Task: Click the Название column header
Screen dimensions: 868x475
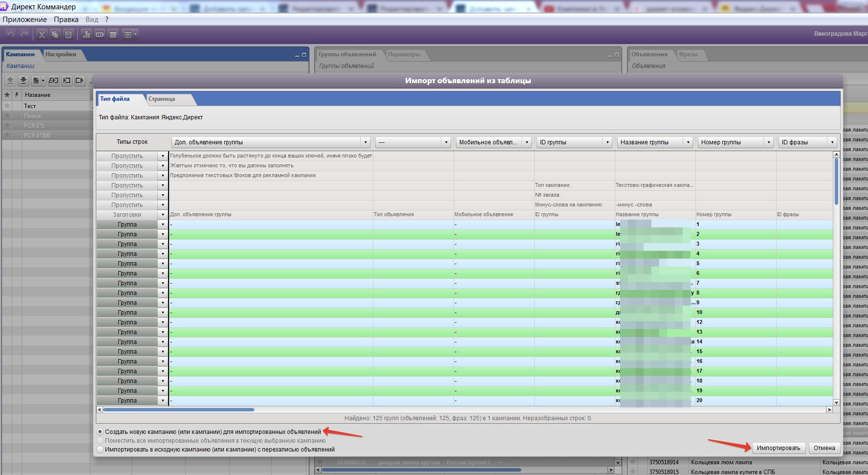Action: tap(57, 95)
